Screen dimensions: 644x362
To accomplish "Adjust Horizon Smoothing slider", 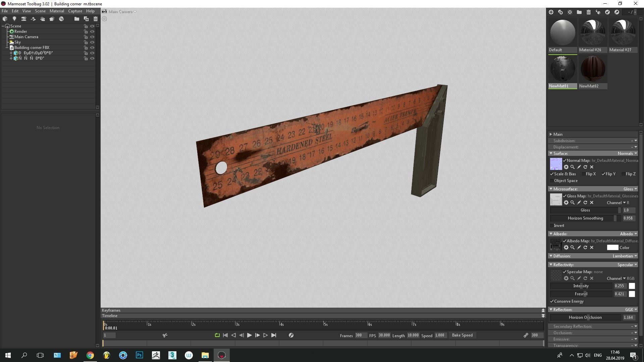I will coord(585,218).
